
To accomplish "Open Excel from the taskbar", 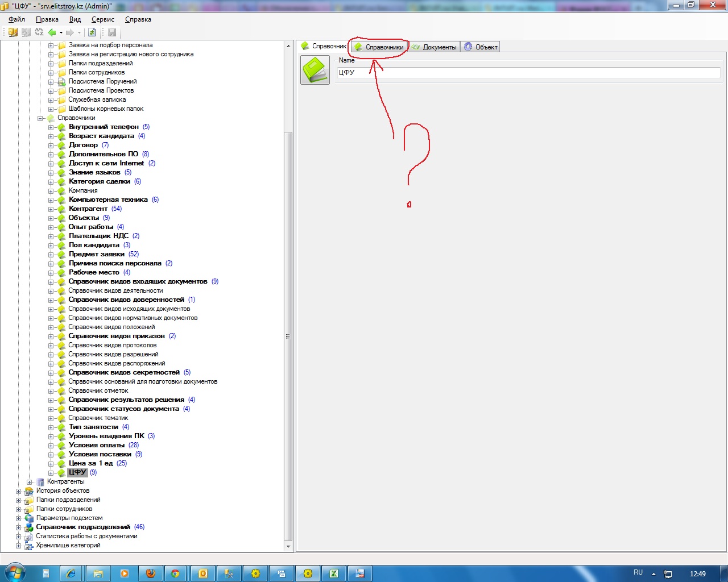I will coord(334,573).
